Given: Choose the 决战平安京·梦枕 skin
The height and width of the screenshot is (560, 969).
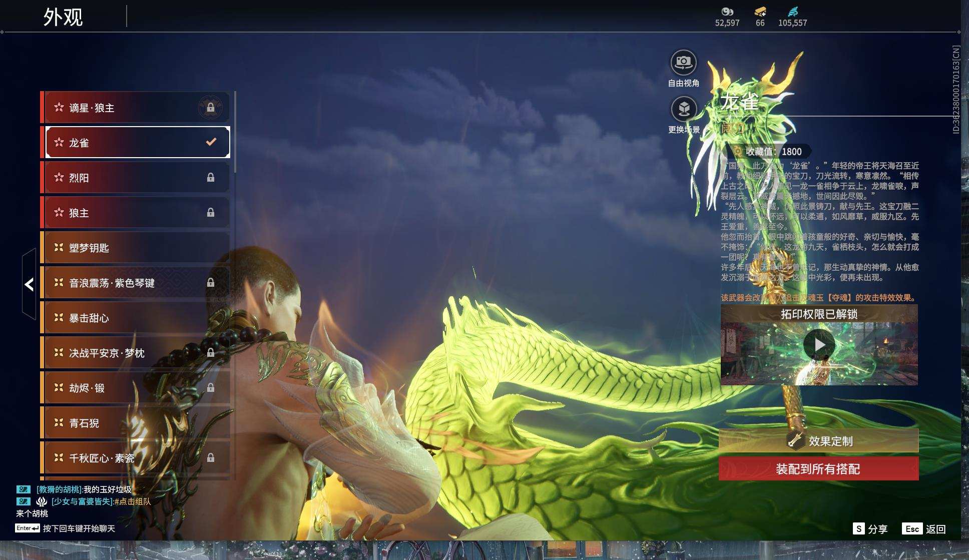Looking at the screenshot, I should (x=135, y=353).
